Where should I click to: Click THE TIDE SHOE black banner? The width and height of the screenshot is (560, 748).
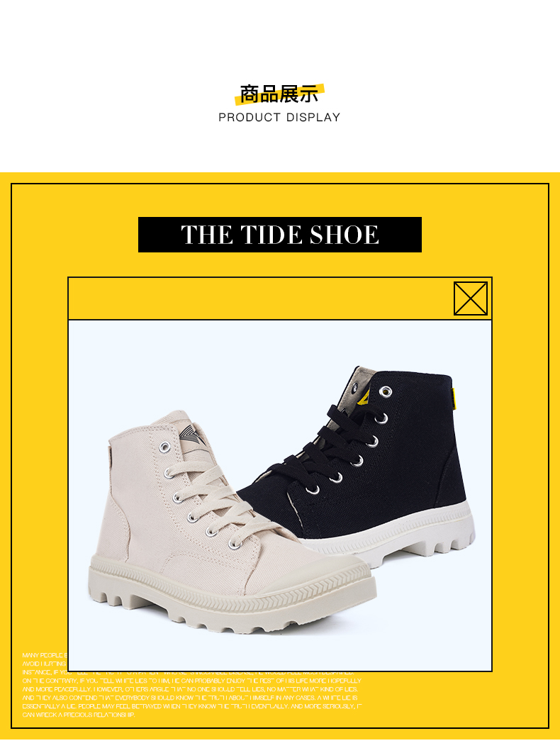[280, 235]
